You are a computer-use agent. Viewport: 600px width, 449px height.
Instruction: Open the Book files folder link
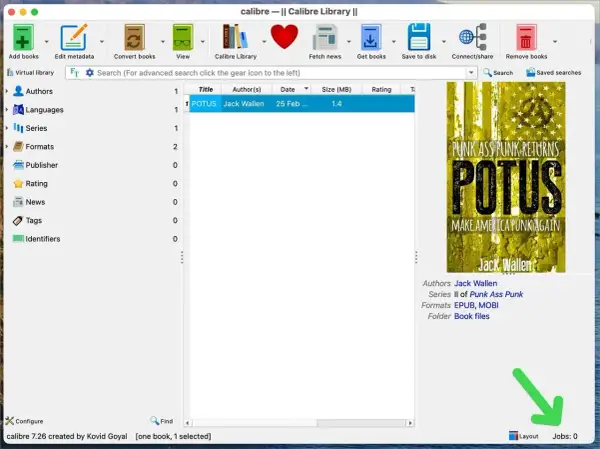coord(472,316)
